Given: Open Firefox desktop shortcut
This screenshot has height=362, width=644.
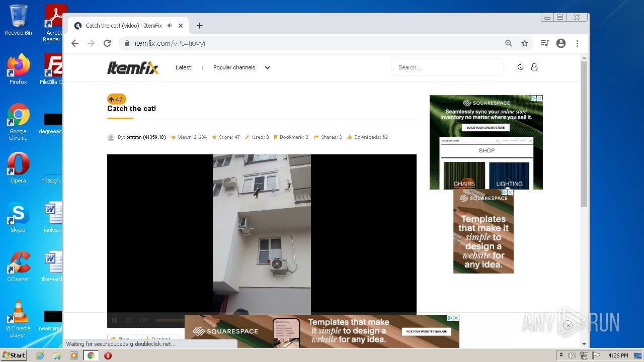Looking at the screenshot, I should (18, 69).
